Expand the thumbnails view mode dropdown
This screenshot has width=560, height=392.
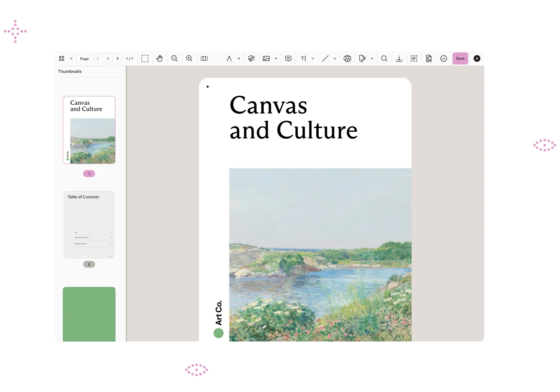click(71, 58)
